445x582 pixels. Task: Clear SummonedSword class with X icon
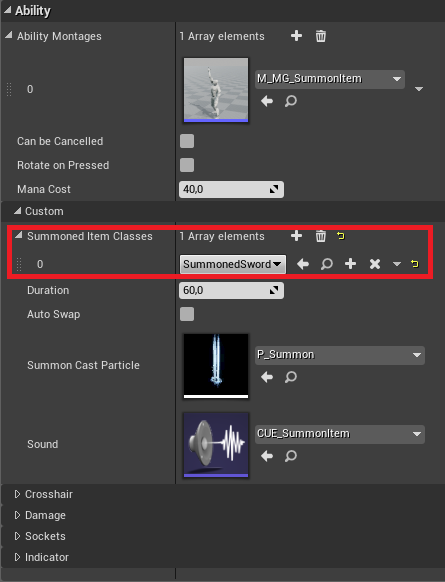[375, 264]
